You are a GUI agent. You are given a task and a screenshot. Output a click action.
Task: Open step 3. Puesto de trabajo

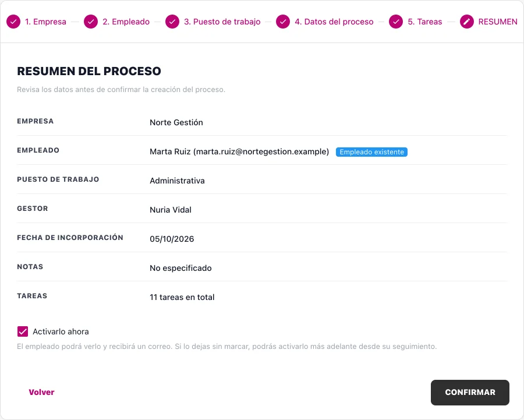pos(222,22)
